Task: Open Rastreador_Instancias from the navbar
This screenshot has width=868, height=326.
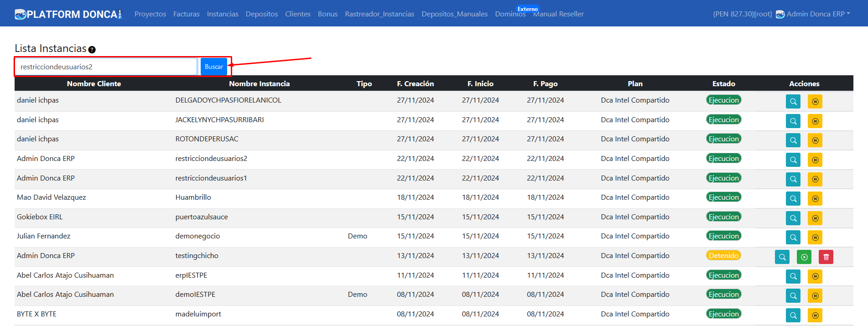Action: pyautogui.click(x=379, y=14)
